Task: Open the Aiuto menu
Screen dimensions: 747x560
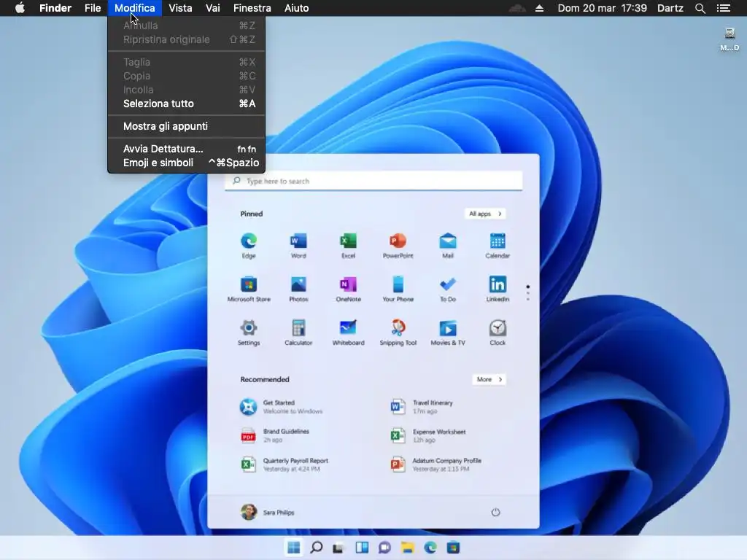Action: tap(296, 8)
